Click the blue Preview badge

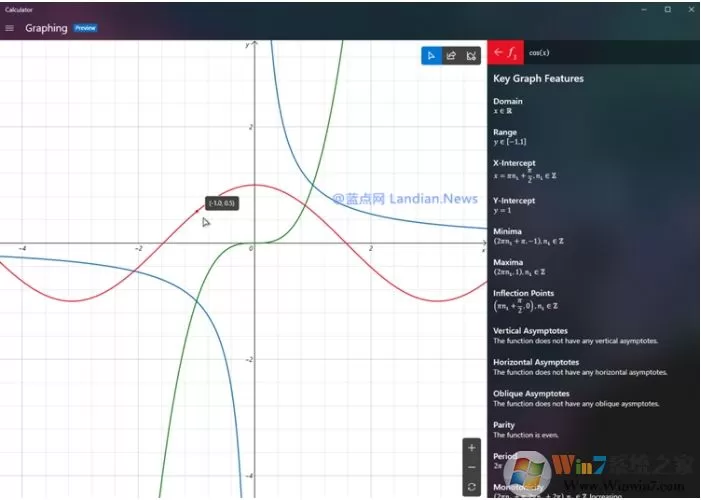(x=85, y=28)
